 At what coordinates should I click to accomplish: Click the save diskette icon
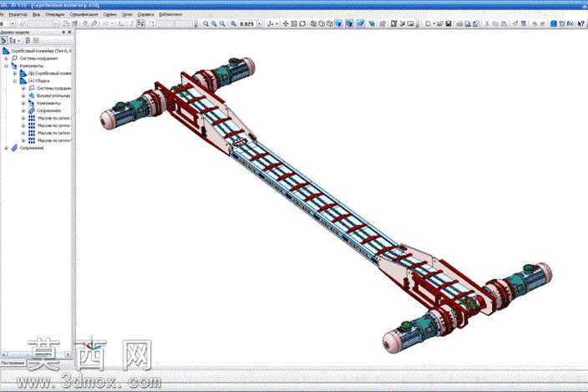tap(449, 23)
